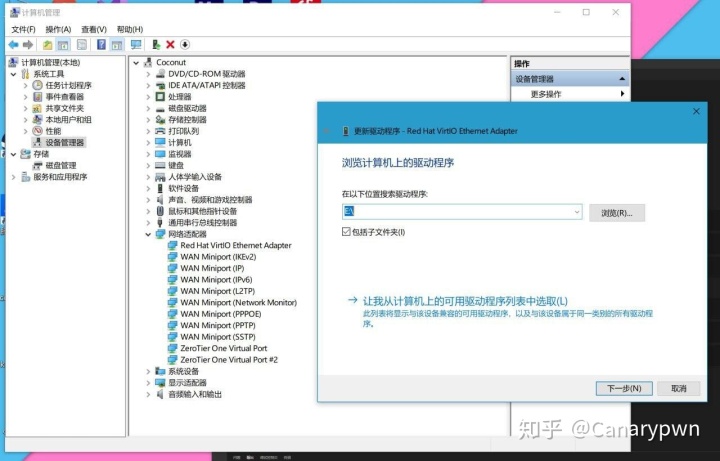Click the Processors (处理器) category icon

(x=160, y=97)
